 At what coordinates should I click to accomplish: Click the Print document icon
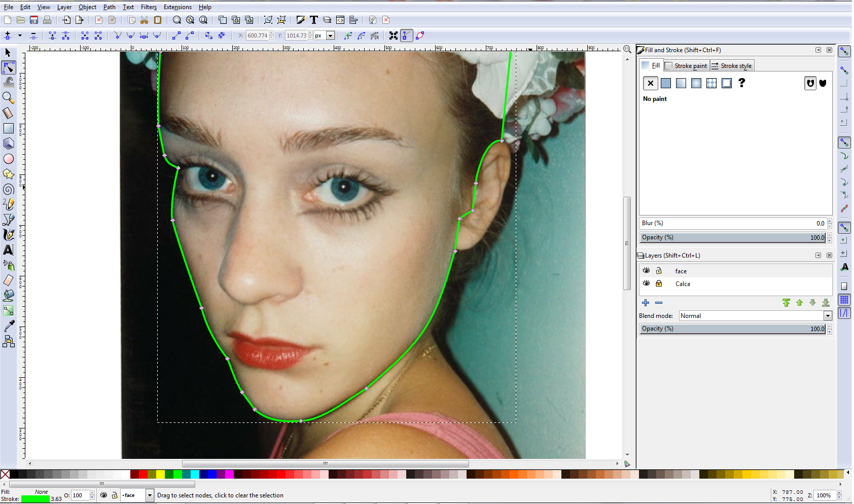pyautogui.click(x=47, y=20)
